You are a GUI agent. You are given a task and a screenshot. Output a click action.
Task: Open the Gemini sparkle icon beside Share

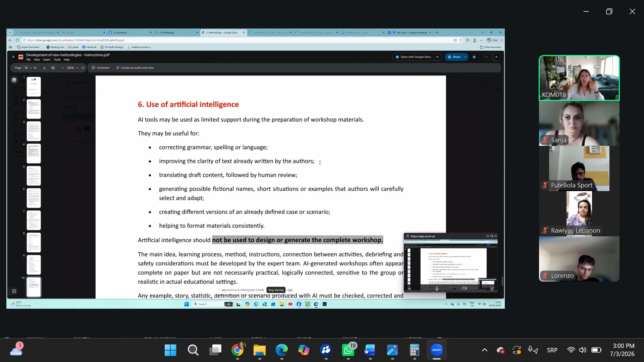pyautogui.click(x=474, y=57)
